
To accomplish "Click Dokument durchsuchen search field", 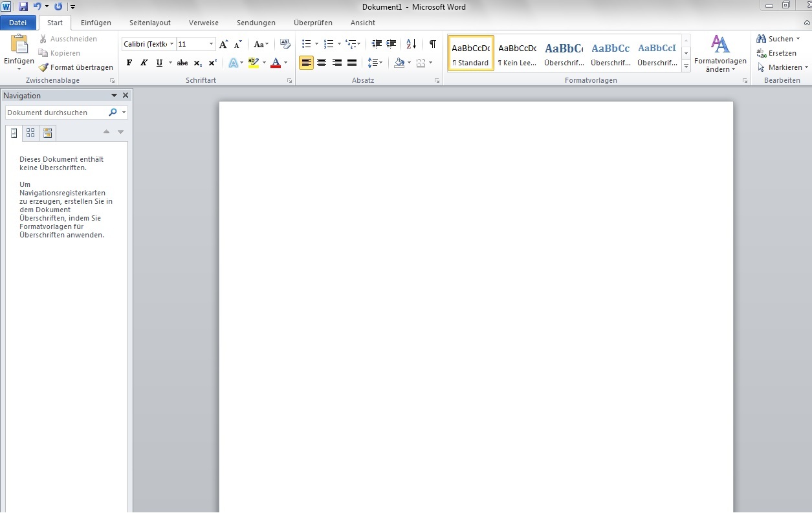I will click(x=56, y=113).
